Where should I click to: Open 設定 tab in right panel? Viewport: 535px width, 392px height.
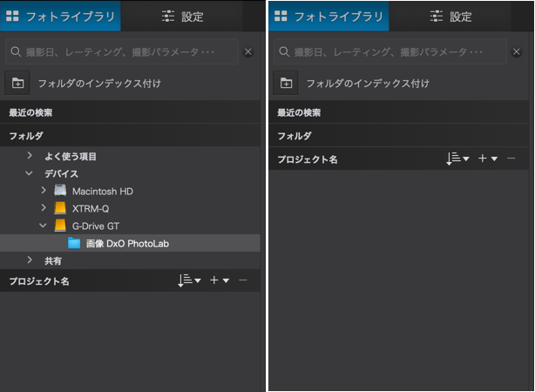pos(450,16)
